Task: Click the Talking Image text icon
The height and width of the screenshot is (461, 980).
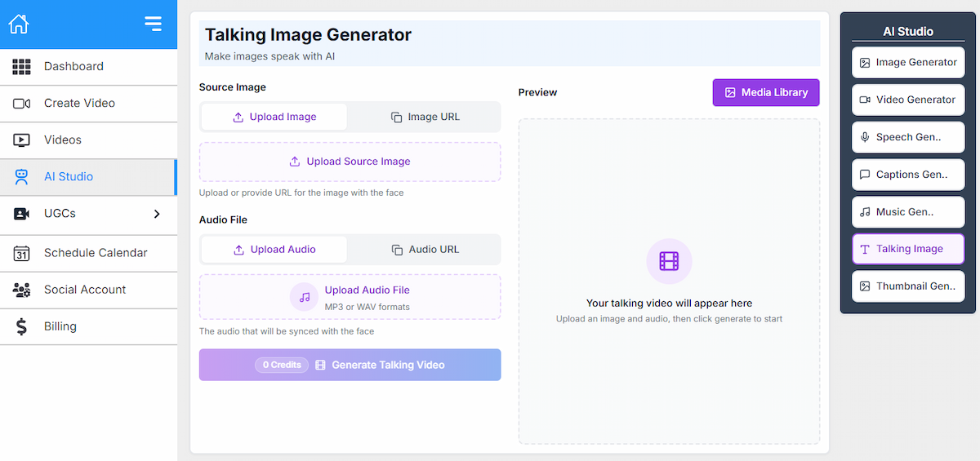Action: coord(865,250)
